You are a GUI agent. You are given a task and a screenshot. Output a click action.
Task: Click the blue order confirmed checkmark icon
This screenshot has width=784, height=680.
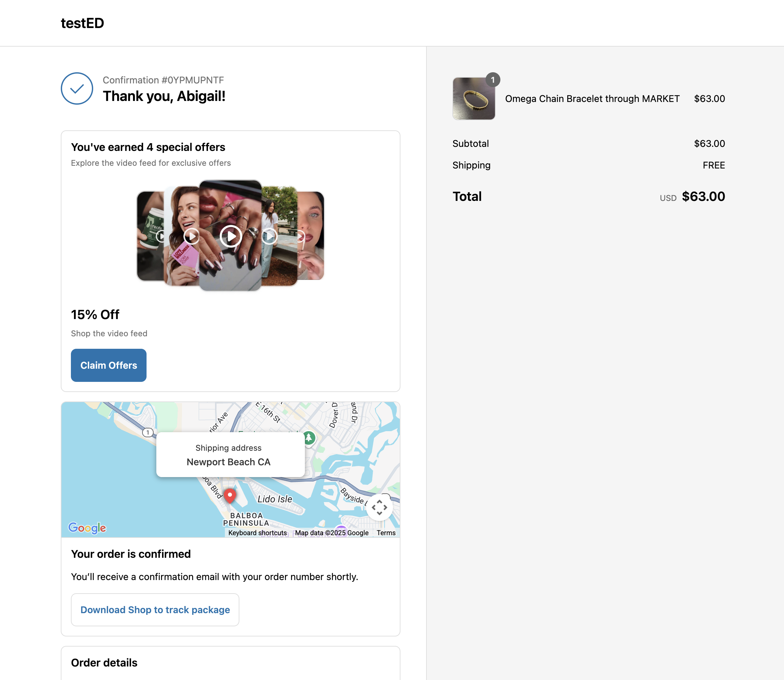coord(77,88)
